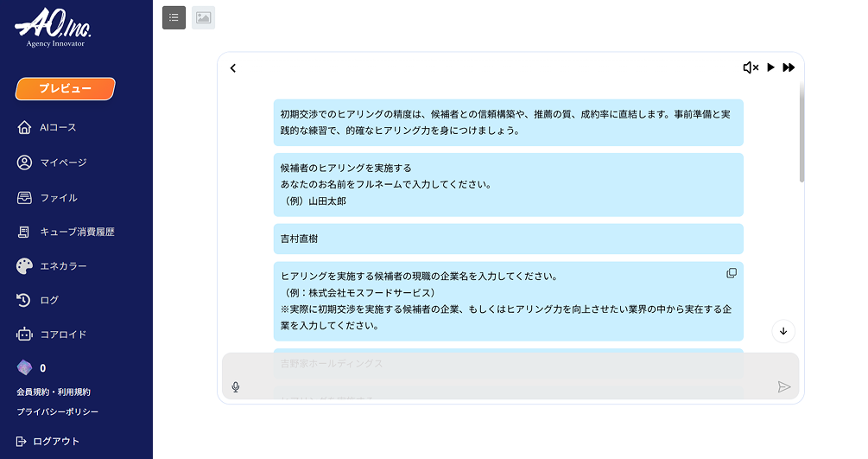
Task: Open the image view icon button
Action: click(203, 17)
